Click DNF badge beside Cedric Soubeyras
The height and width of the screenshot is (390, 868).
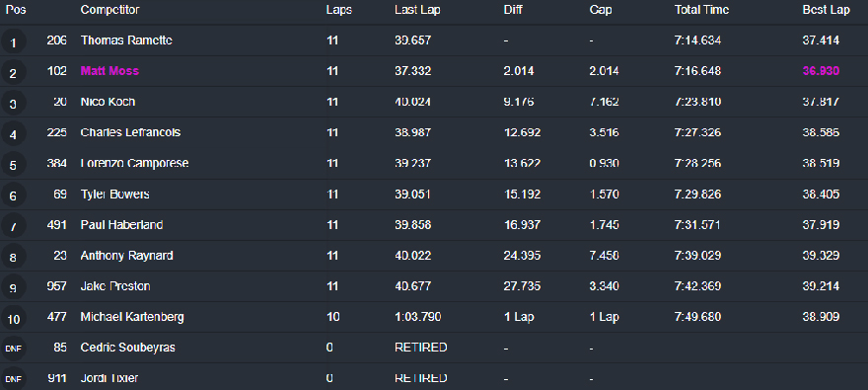click(13, 349)
